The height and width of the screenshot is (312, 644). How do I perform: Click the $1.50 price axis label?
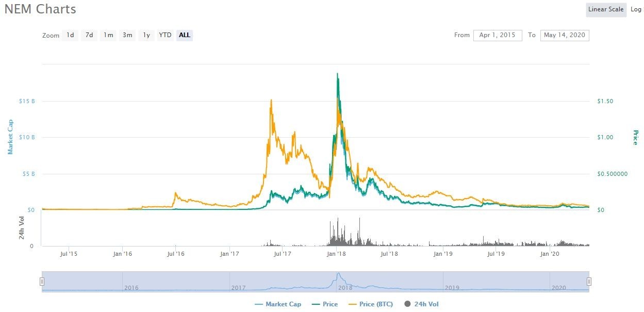pyautogui.click(x=605, y=101)
